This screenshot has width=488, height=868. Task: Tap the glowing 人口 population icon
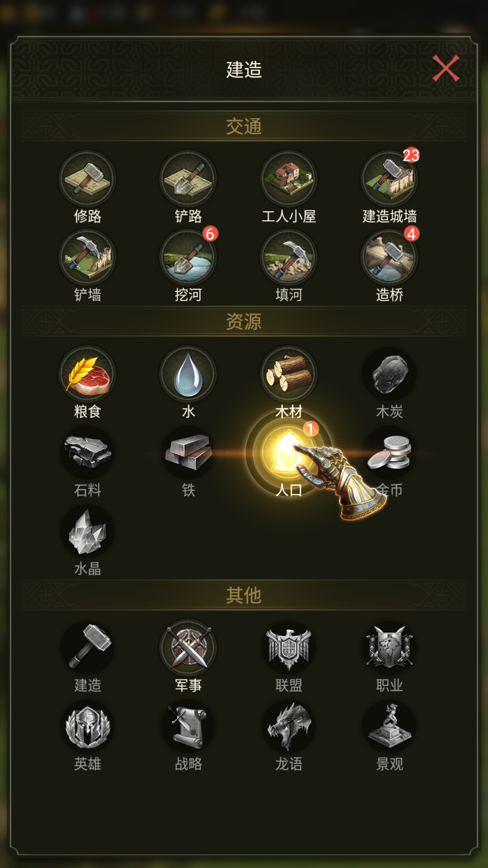[x=289, y=453]
